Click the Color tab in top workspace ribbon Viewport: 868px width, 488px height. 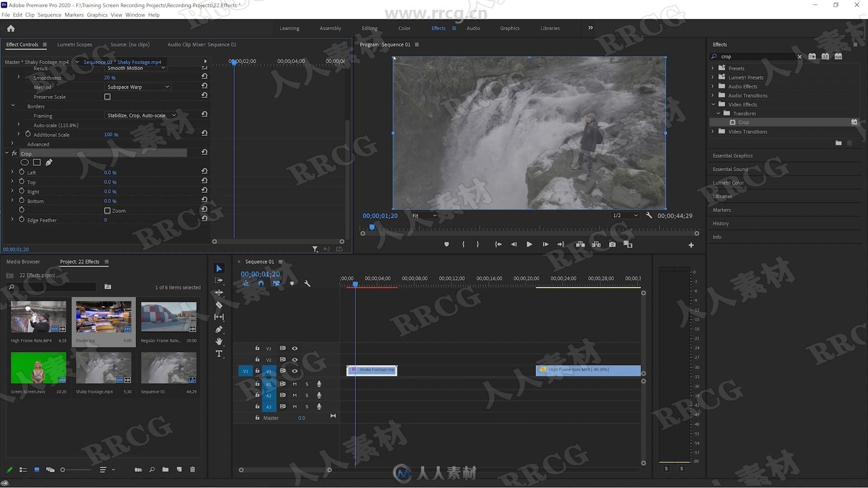pos(404,28)
